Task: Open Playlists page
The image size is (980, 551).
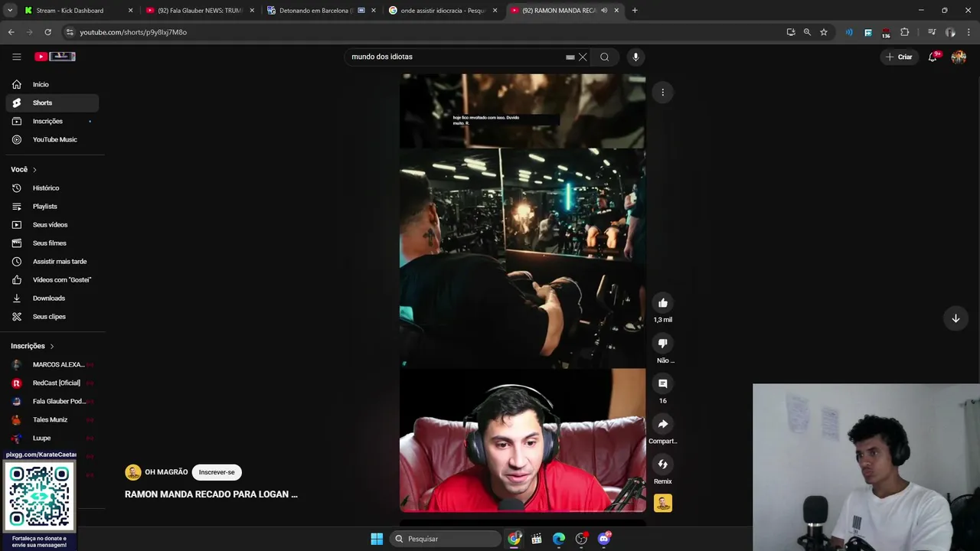Action: 52,206
